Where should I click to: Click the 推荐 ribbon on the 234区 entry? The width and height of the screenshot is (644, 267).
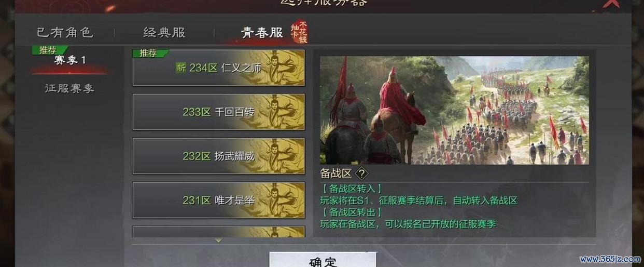click(x=150, y=53)
